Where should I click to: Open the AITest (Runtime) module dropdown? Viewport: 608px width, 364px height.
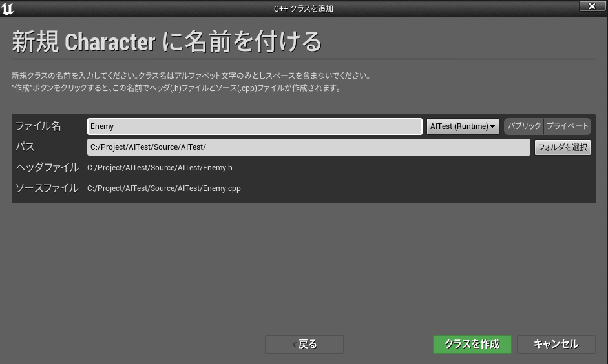click(463, 126)
